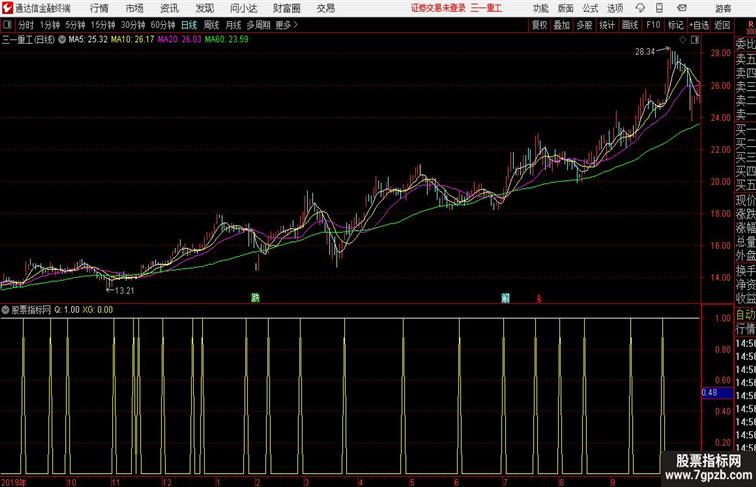
Task: Click the 标记 mark button
Action: (675, 25)
